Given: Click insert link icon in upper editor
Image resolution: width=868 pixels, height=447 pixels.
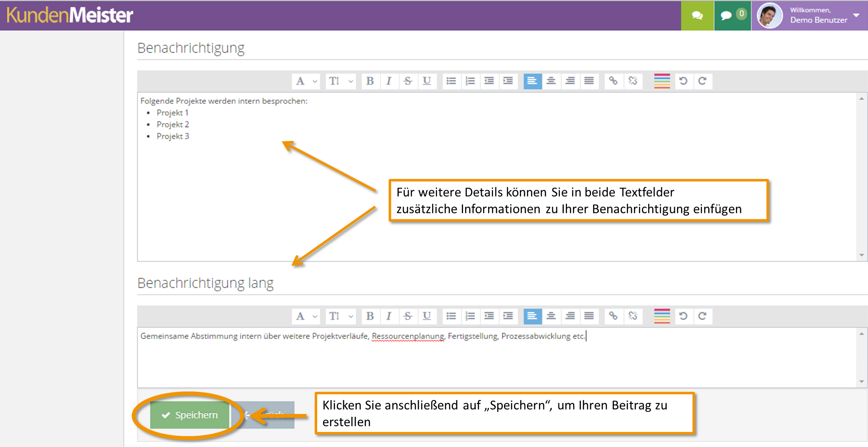Looking at the screenshot, I should (x=613, y=81).
